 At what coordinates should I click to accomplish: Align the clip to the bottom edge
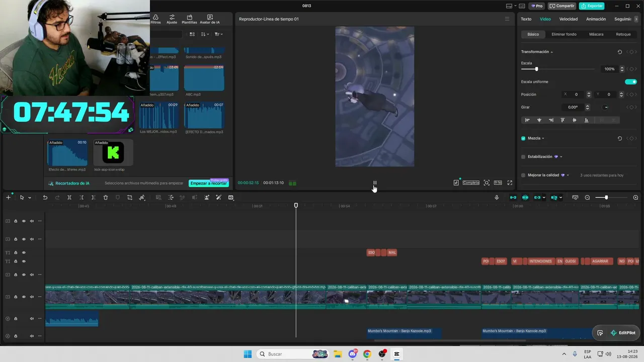click(x=586, y=120)
